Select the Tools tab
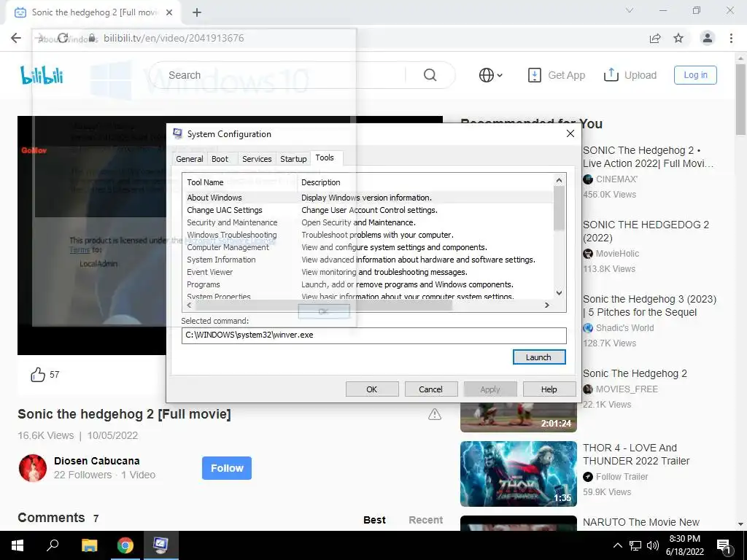The width and height of the screenshot is (747, 560). [325, 157]
